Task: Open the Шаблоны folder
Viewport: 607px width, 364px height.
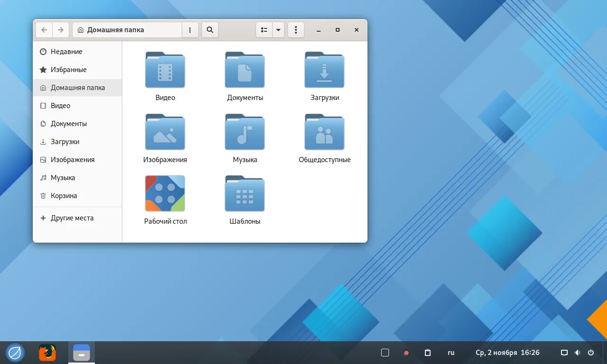Action: click(245, 193)
